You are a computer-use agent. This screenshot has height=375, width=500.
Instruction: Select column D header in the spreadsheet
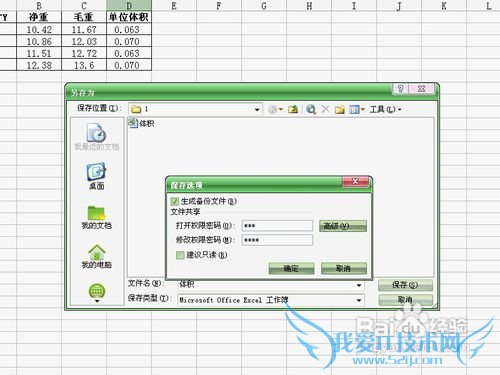point(129,6)
